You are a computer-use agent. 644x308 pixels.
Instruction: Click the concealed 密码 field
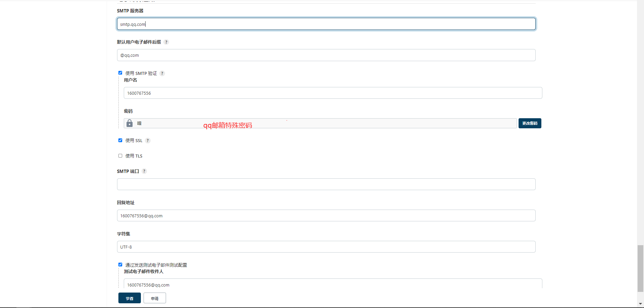coord(320,123)
